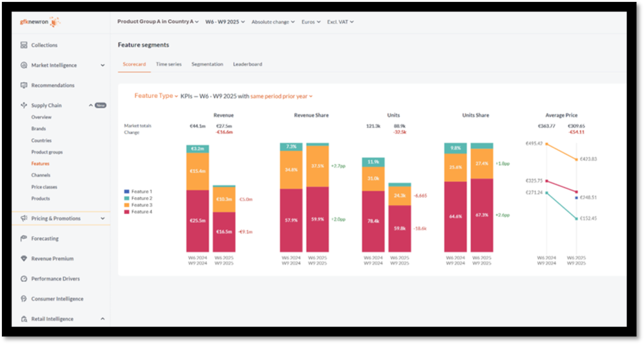The height and width of the screenshot is (344, 644).
Task: Open the Absolute change dropdown
Action: [273, 22]
